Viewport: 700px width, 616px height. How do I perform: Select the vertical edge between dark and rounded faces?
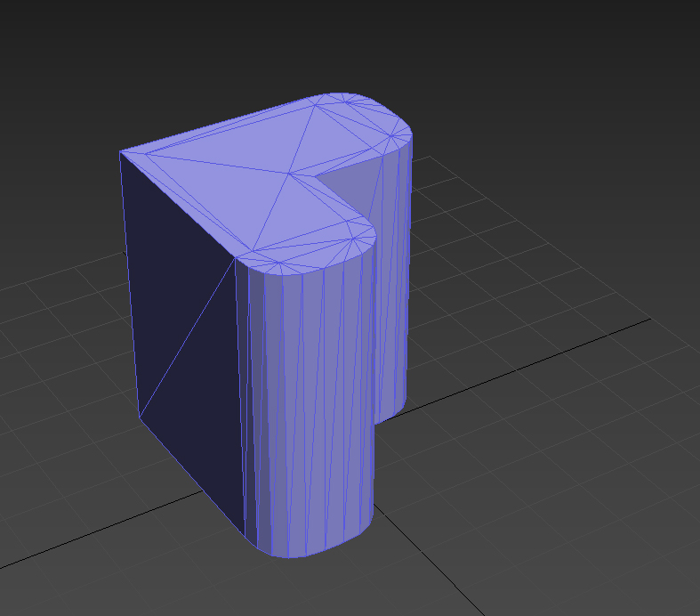tap(240, 392)
